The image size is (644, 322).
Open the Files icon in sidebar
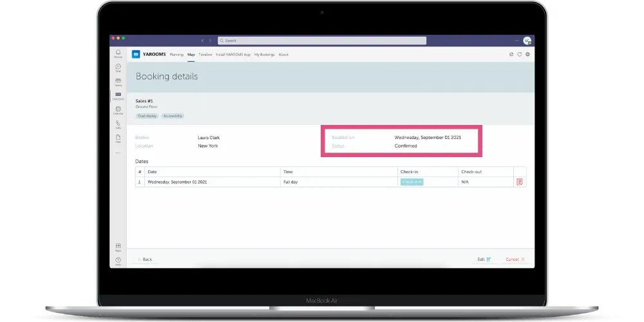118,138
